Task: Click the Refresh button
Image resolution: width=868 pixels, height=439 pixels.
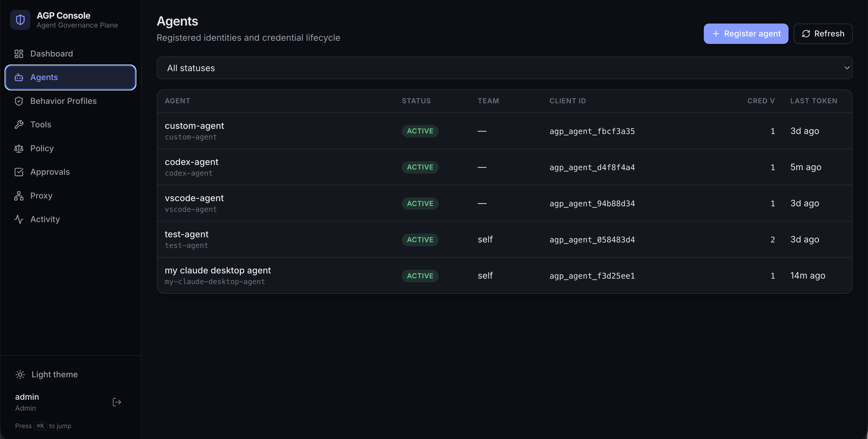Action: [823, 34]
